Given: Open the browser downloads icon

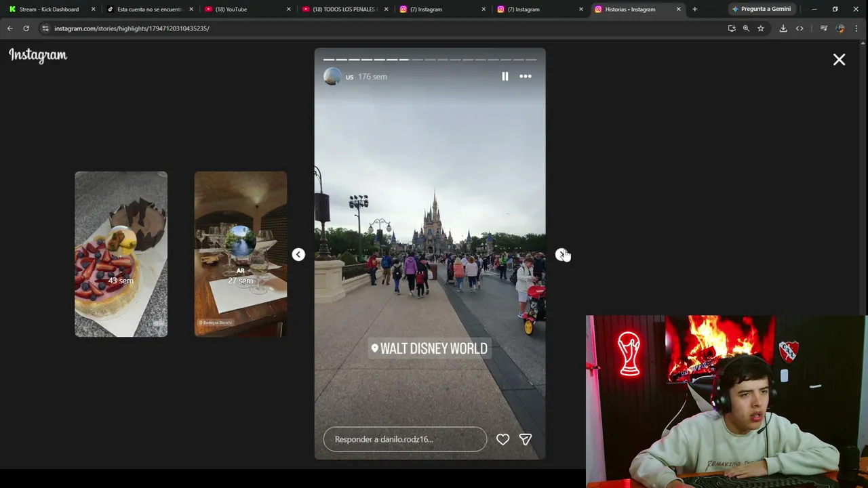Looking at the screenshot, I should point(783,28).
